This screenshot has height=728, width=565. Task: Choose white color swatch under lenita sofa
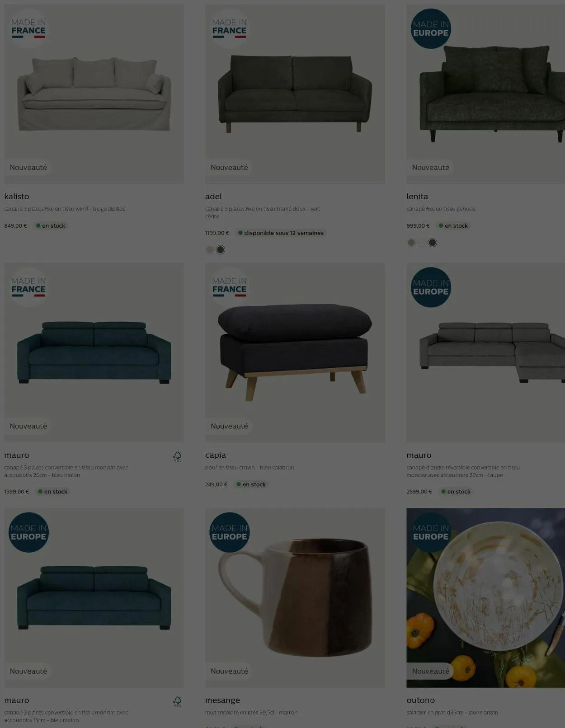pyautogui.click(x=422, y=242)
